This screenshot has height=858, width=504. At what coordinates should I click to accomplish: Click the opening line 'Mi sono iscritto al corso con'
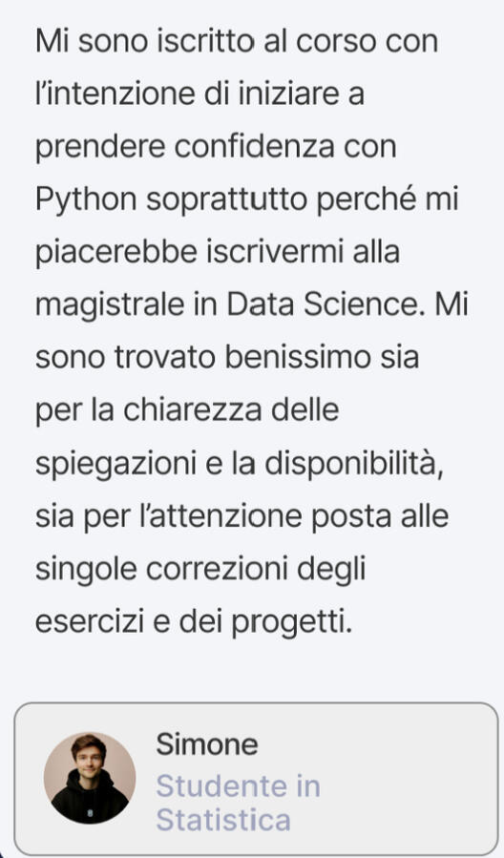click(237, 41)
